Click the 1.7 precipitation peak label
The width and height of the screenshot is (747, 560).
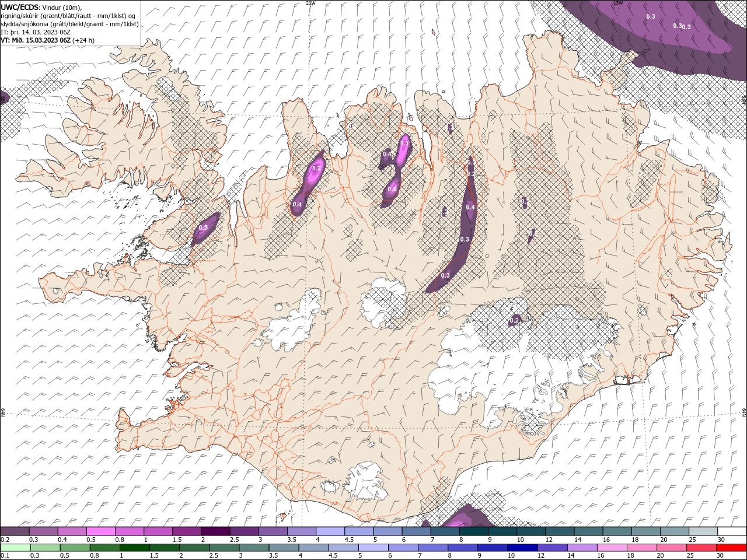click(404, 143)
